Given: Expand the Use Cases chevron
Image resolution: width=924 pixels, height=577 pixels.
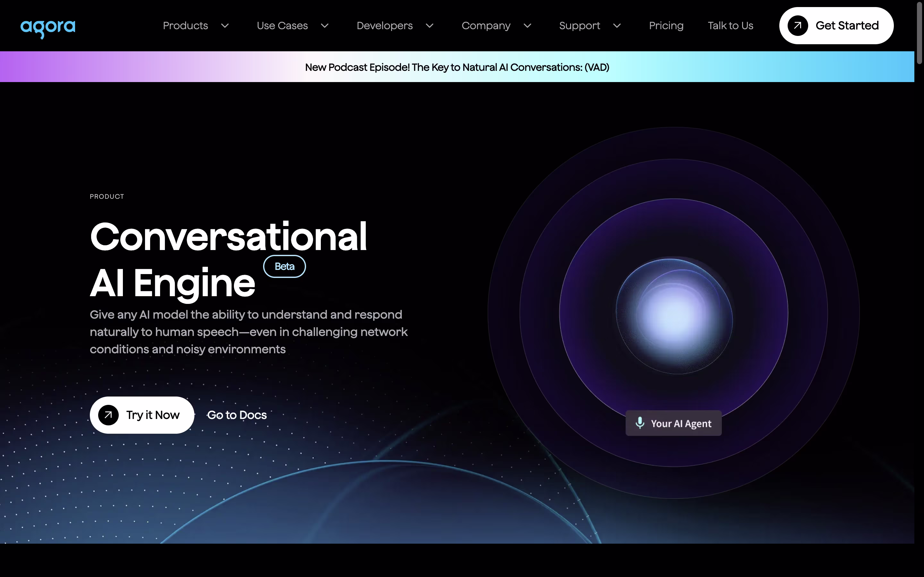Looking at the screenshot, I should 325,26.
